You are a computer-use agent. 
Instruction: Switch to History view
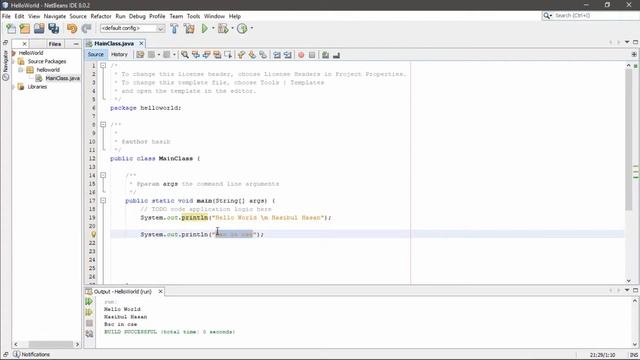tap(119, 54)
